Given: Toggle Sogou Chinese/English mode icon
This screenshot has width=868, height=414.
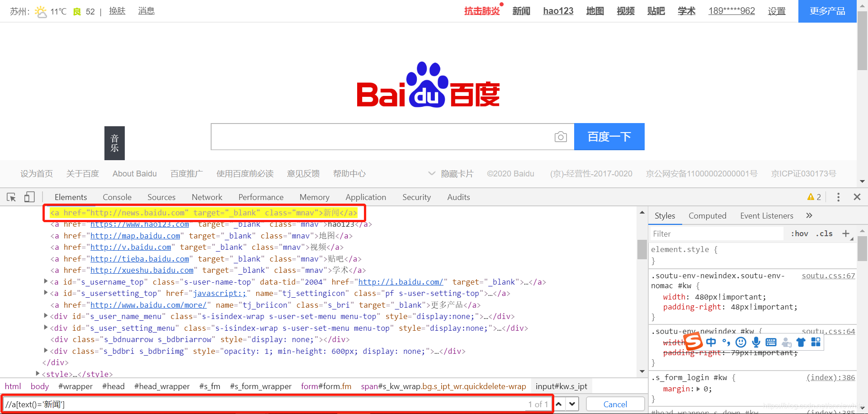Looking at the screenshot, I should pyautogui.click(x=711, y=342).
